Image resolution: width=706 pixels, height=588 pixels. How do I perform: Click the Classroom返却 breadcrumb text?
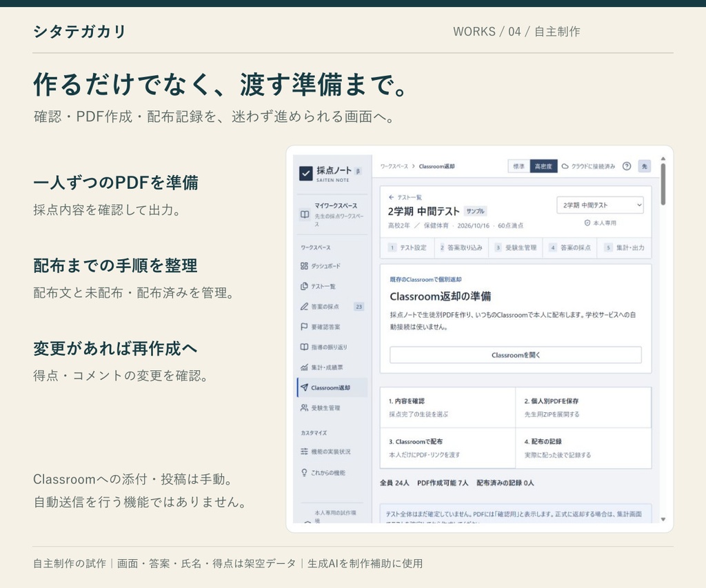(436, 166)
